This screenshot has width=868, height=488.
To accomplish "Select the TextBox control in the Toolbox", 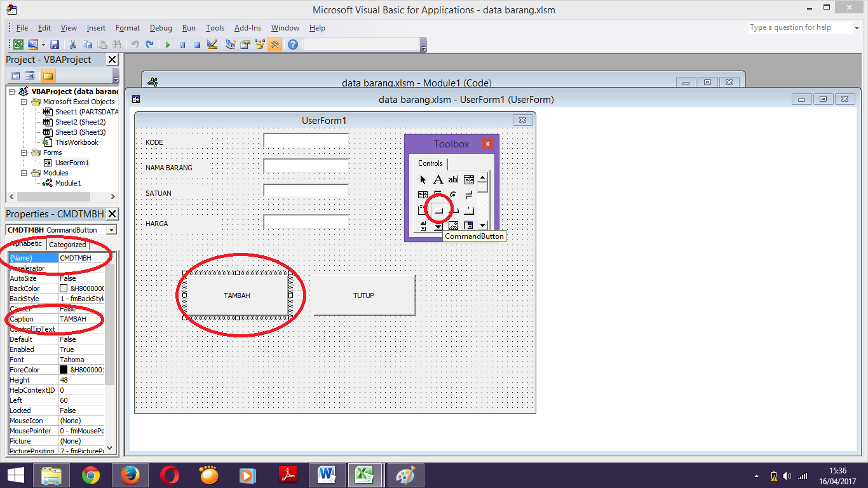I will tap(453, 180).
